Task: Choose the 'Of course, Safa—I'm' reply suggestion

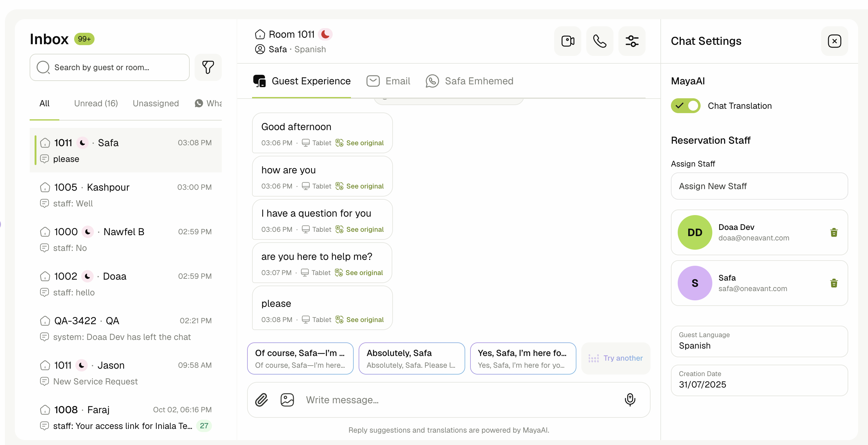Action: pos(300,359)
